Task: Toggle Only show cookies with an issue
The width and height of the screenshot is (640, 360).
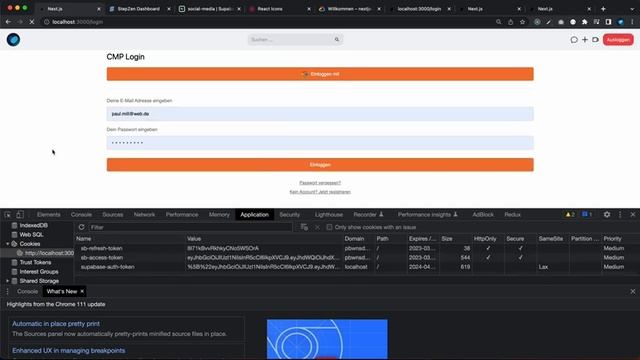Action: 329,227
